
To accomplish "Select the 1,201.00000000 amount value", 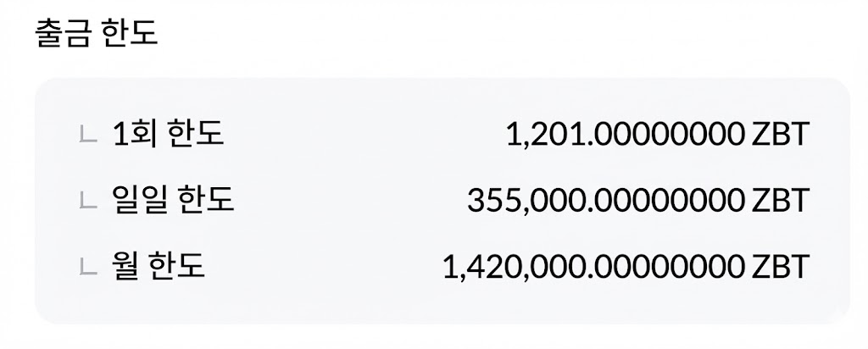I will click(x=625, y=133).
